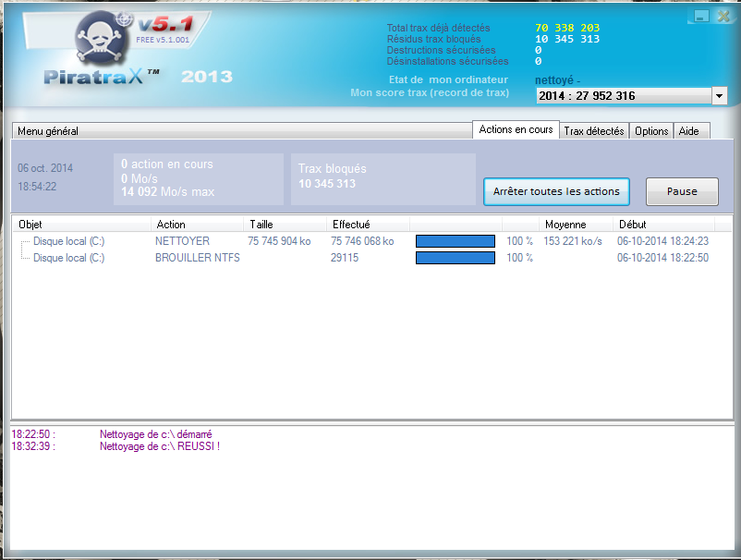Click log line Nettoyage de c:\ REUSSI !
The image size is (741, 560).
click(x=160, y=446)
